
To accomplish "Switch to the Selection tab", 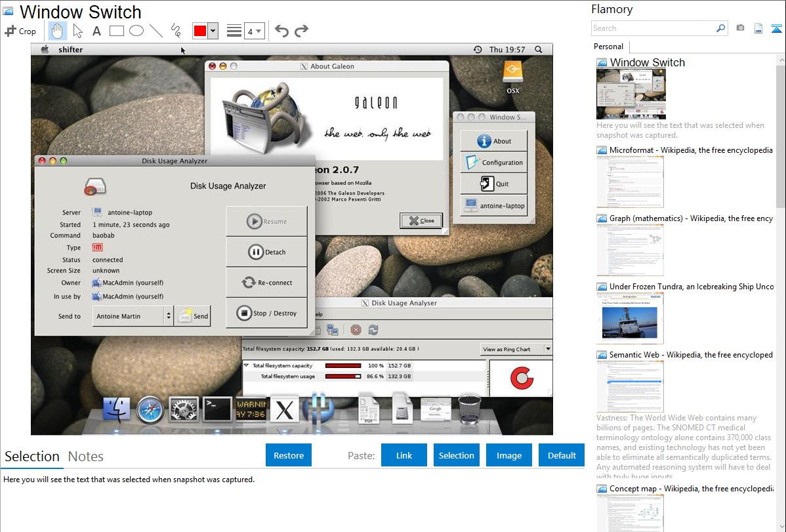I will coord(32,457).
